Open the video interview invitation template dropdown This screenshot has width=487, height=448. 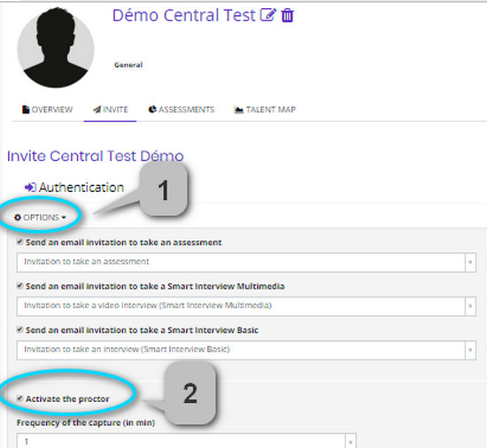pyautogui.click(x=246, y=306)
